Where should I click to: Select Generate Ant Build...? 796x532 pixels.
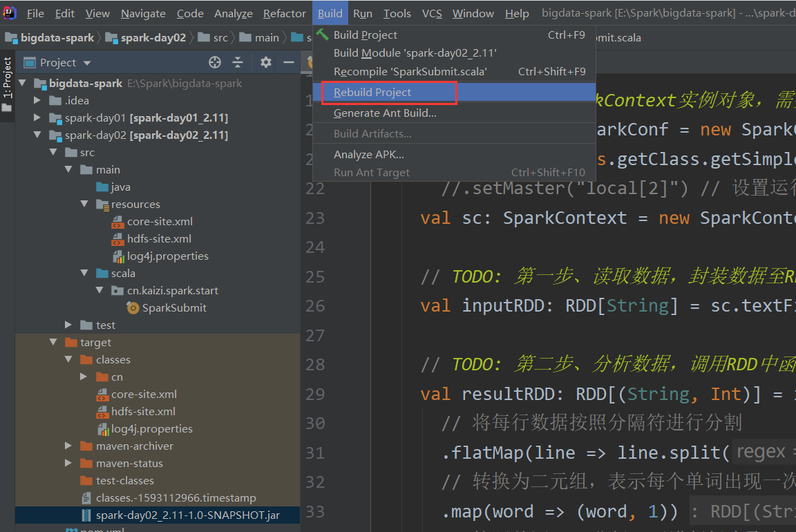[x=455, y=113]
